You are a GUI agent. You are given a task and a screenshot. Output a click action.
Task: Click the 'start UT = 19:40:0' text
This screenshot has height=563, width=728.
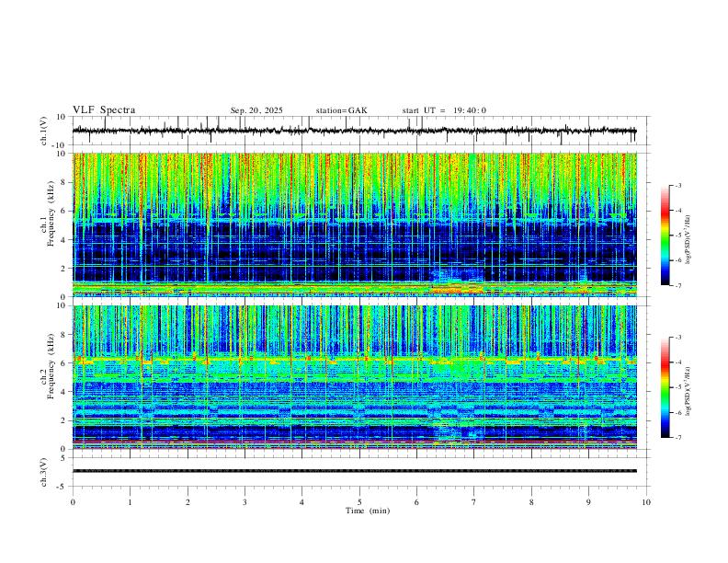pos(444,110)
